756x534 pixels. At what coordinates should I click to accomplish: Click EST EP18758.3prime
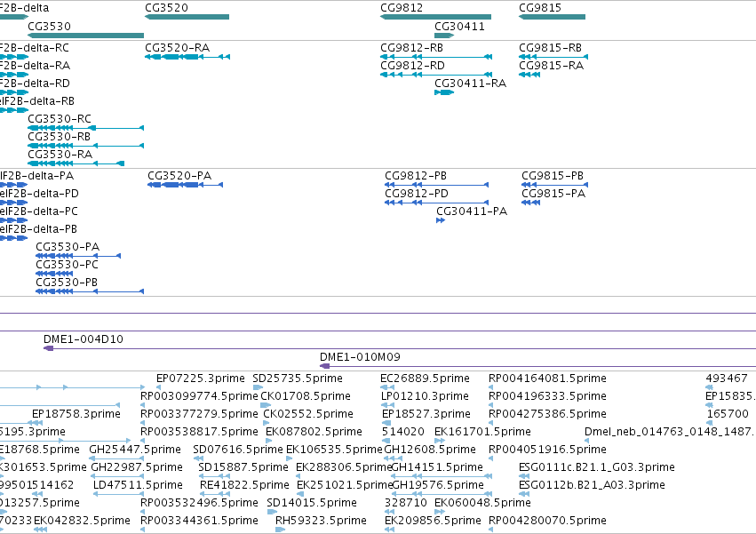[x=76, y=414]
